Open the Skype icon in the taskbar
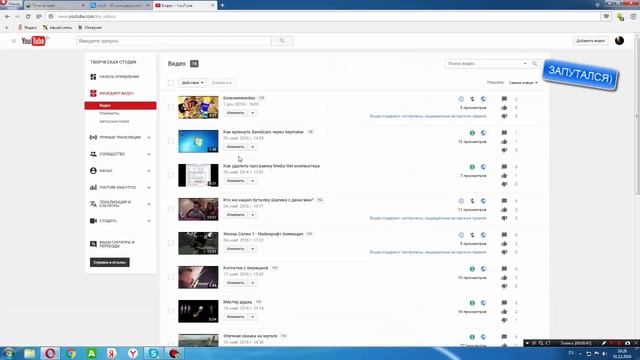The height and width of the screenshot is (360, 640). click(153, 353)
